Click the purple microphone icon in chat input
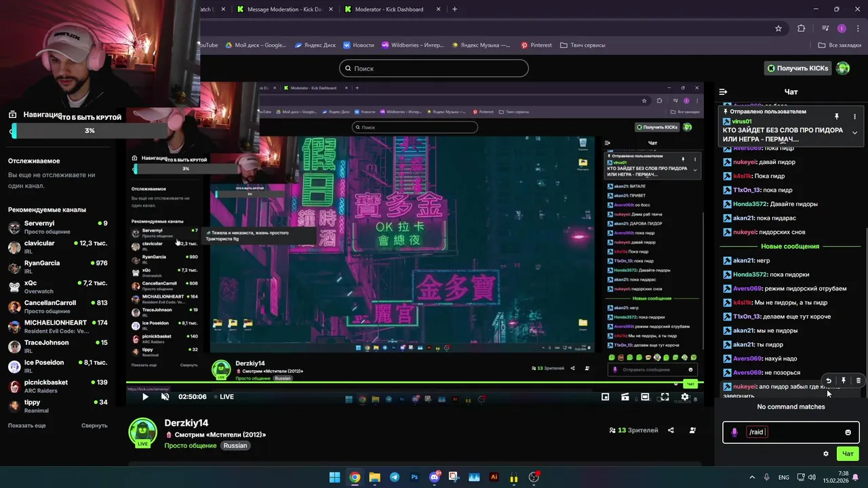868x488 pixels. coord(734,432)
